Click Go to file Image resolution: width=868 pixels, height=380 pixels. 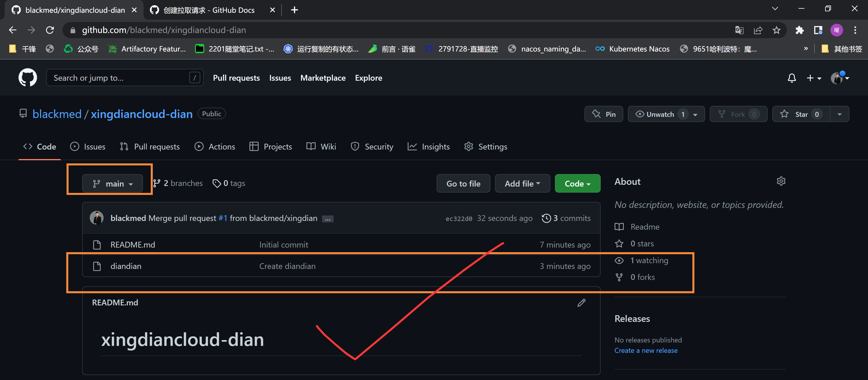463,184
